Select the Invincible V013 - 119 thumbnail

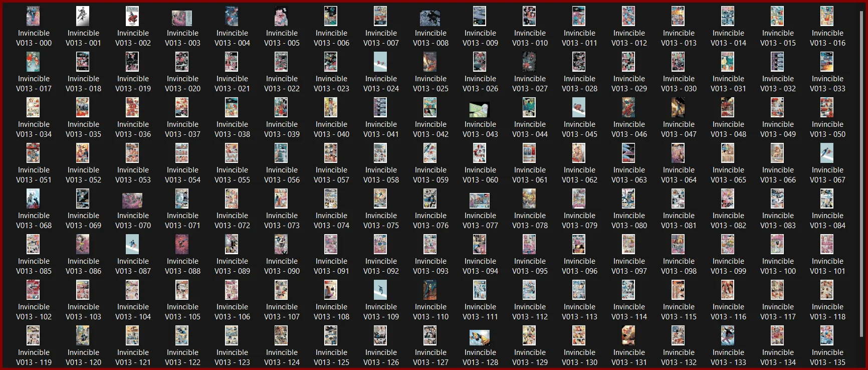click(x=33, y=335)
